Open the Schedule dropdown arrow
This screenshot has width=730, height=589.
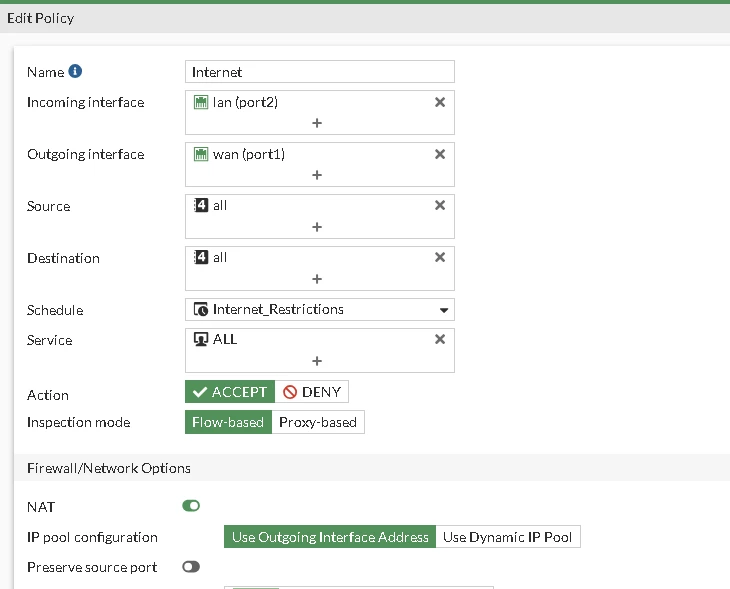pyautogui.click(x=444, y=310)
